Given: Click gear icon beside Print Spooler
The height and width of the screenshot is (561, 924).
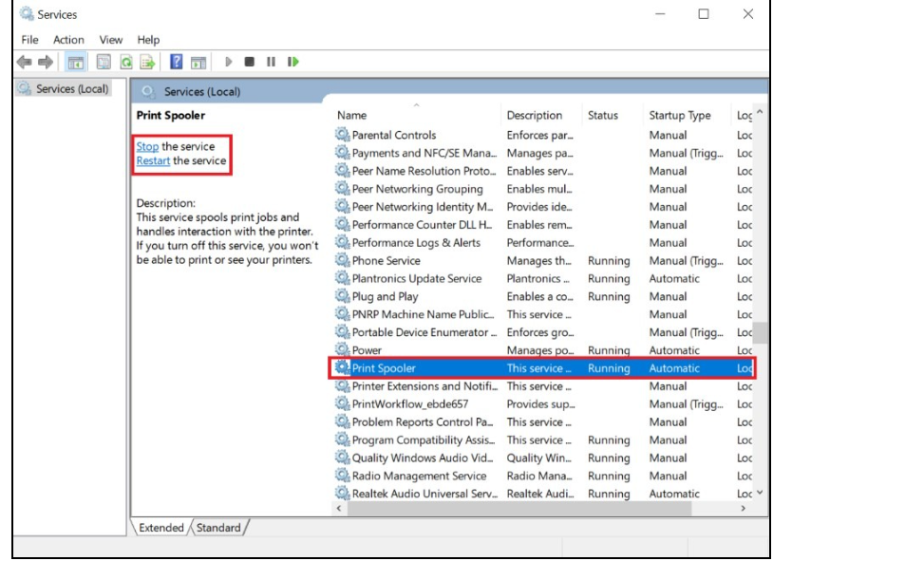Looking at the screenshot, I should point(343,367).
